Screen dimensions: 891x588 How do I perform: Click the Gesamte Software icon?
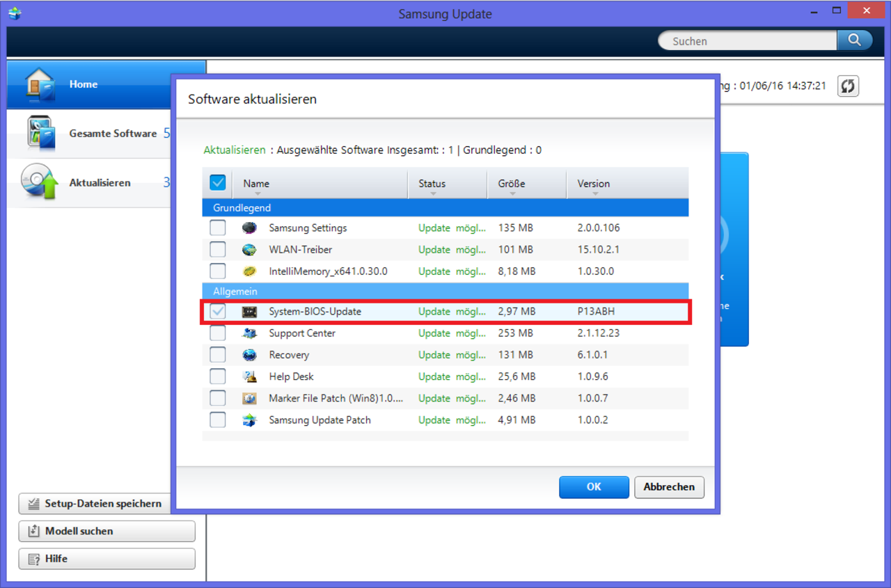40,133
